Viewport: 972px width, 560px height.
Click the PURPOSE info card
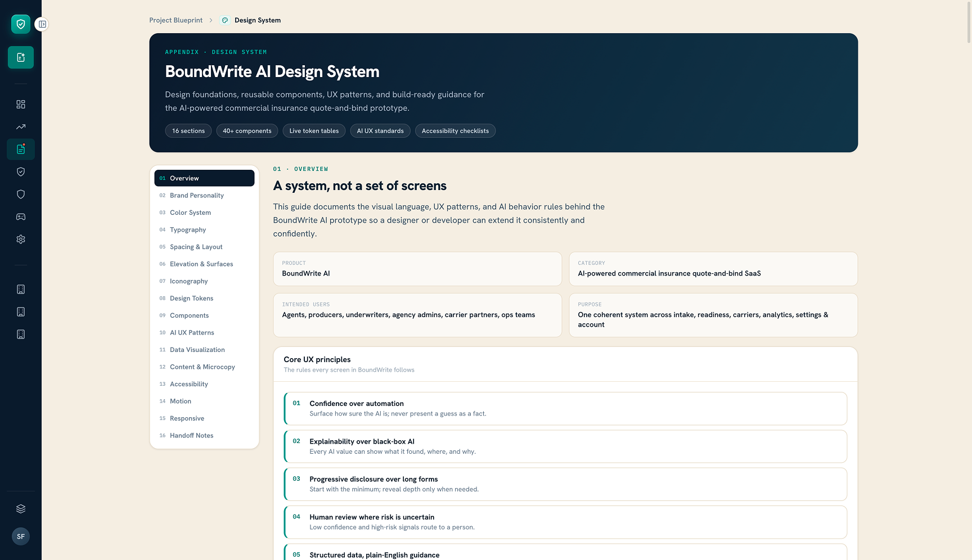click(713, 315)
